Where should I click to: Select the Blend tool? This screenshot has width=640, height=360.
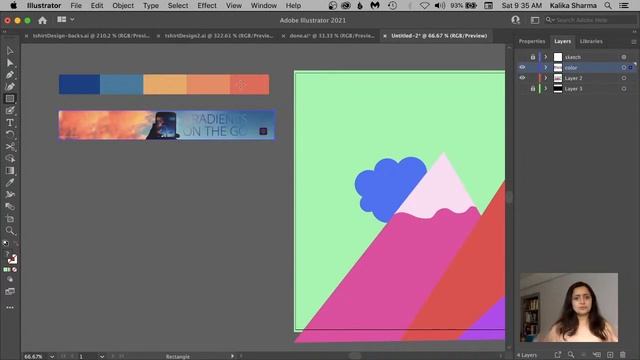click(10, 207)
